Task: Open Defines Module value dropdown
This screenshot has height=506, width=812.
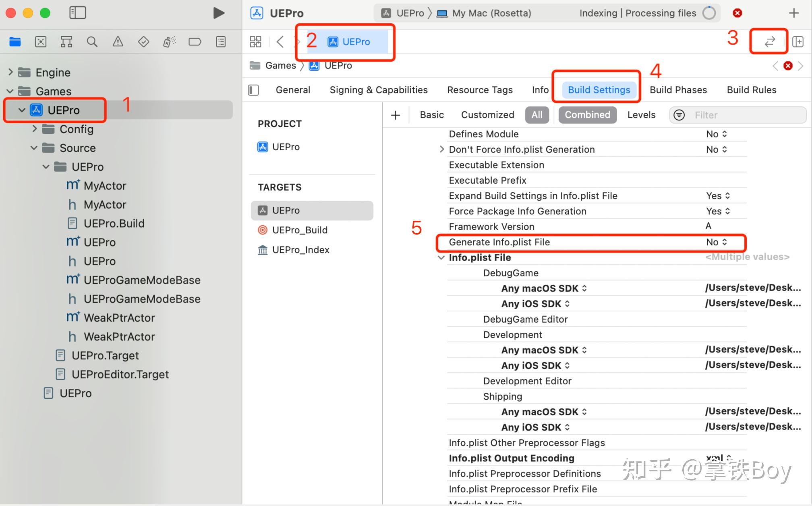Action: 717,134
